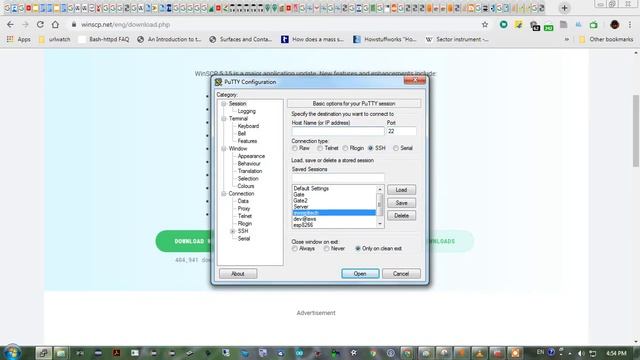
Task: Open the 'How does a mass s...' bookmark
Action: click(313, 39)
